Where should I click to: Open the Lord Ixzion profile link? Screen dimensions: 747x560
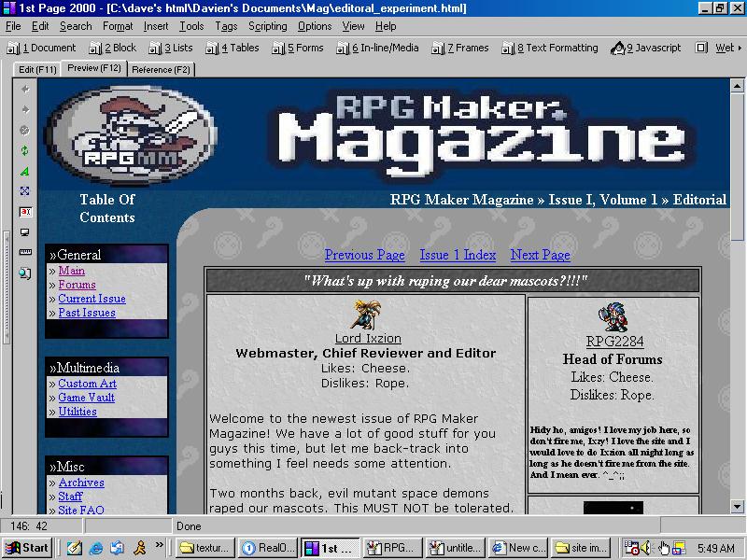pos(368,339)
